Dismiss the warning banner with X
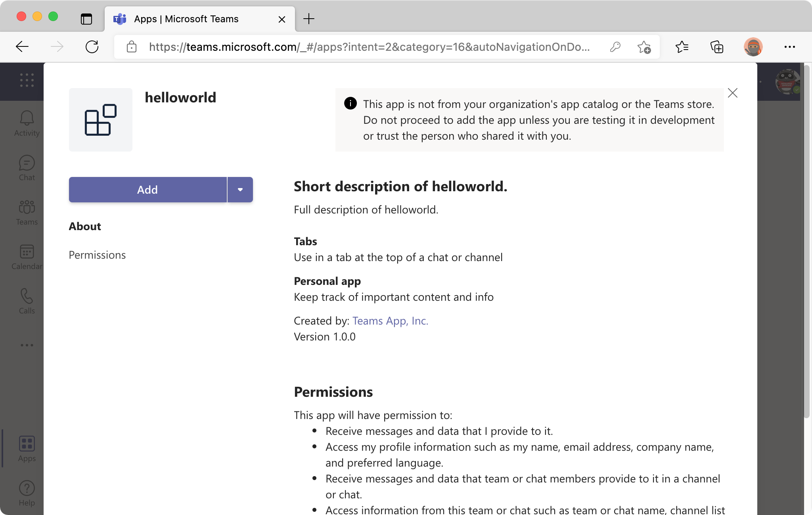 (x=733, y=93)
